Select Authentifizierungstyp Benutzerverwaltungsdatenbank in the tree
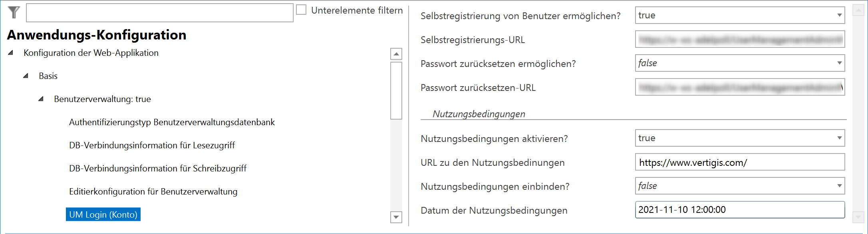 [172, 122]
